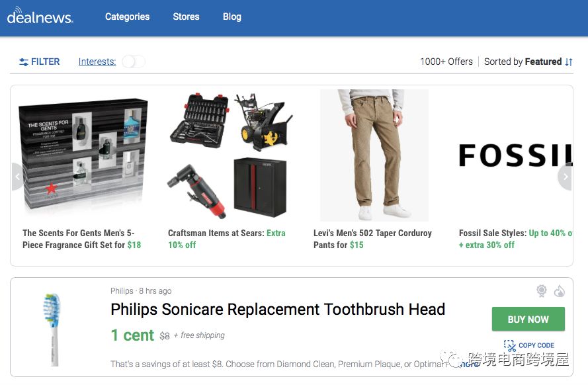
Task: Open the Categories menu
Action: coord(127,17)
